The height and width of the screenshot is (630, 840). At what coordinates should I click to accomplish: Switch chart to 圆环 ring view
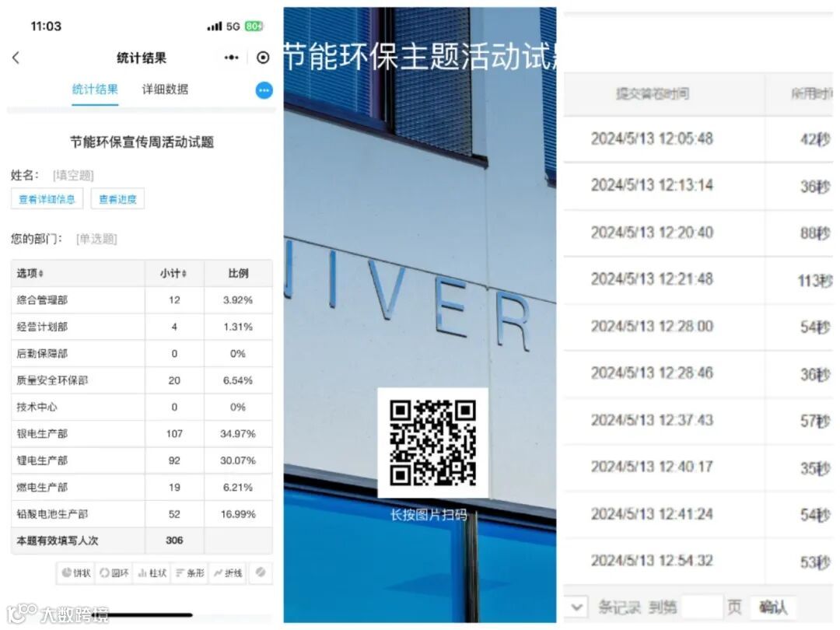[114, 572]
